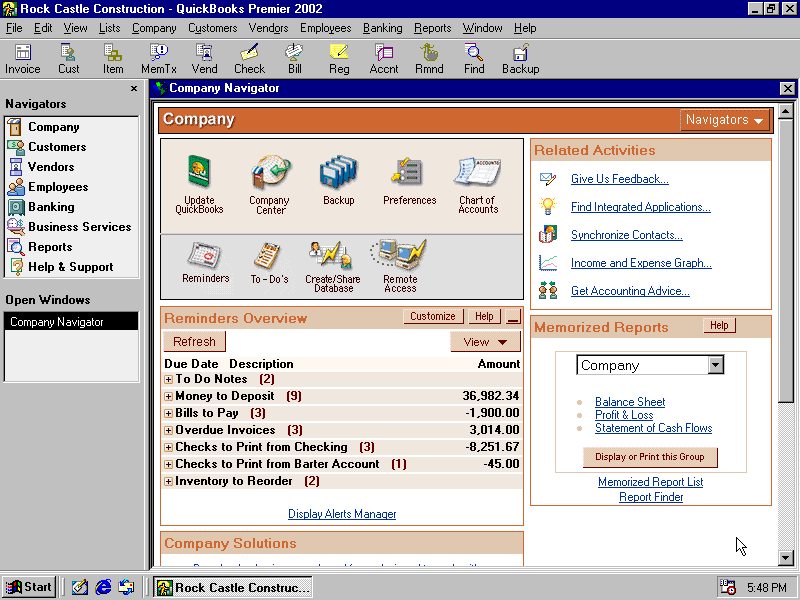Expand Checks to Print from Barter Account
This screenshot has width=800, height=600.
point(168,464)
